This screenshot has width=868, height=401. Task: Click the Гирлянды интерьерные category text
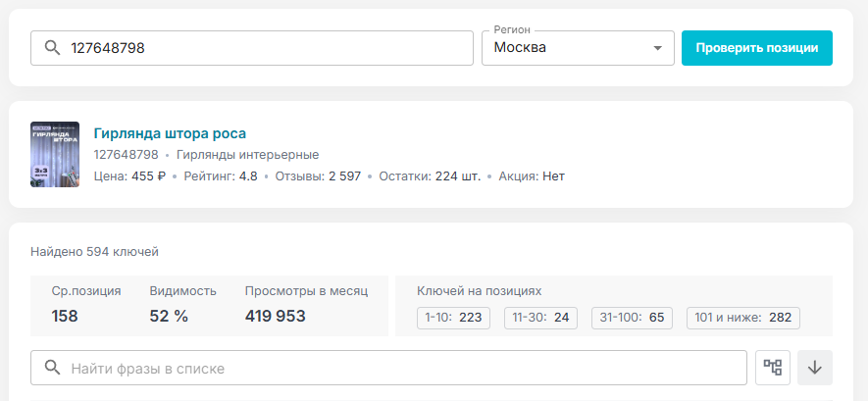[247, 155]
